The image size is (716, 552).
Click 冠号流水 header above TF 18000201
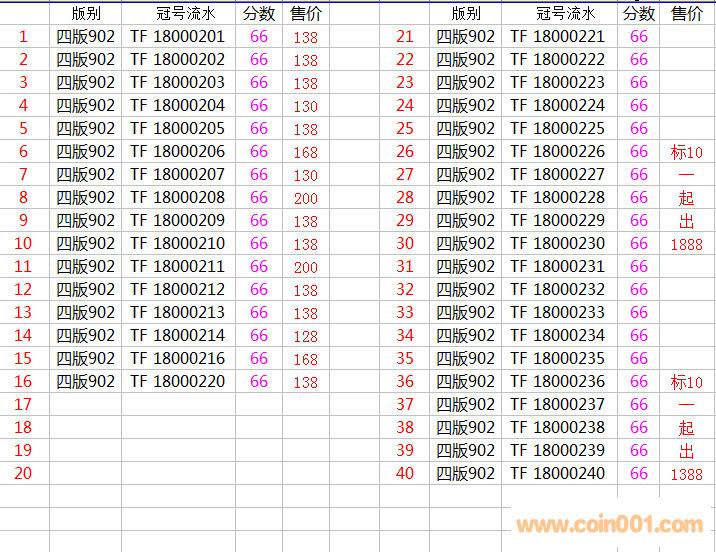(x=178, y=14)
